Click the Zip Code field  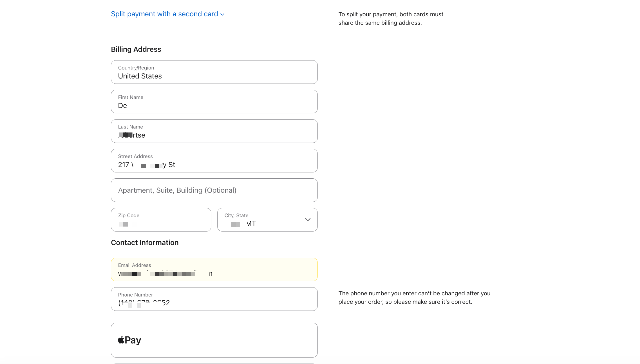[161, 220]
